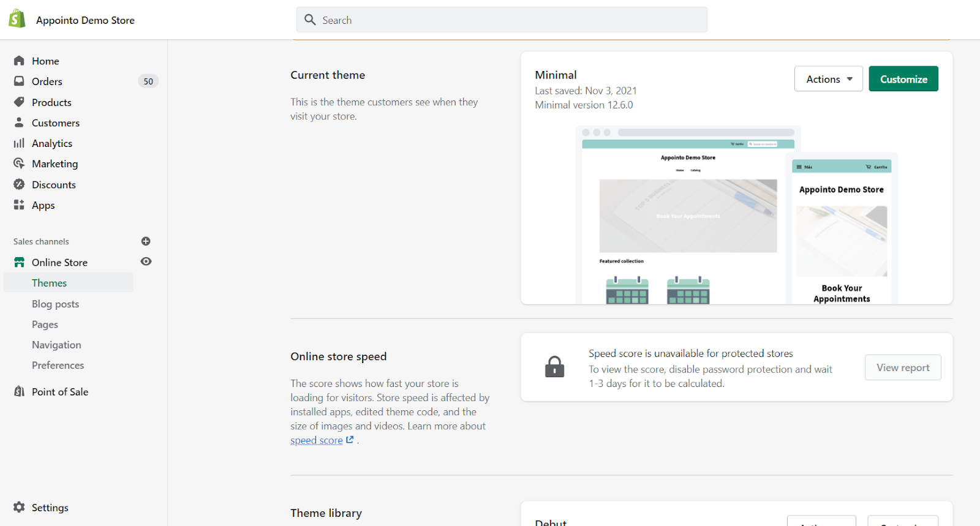Click the Theme library heading
Screen dimensions: 980x526
[x=326, y=513]
